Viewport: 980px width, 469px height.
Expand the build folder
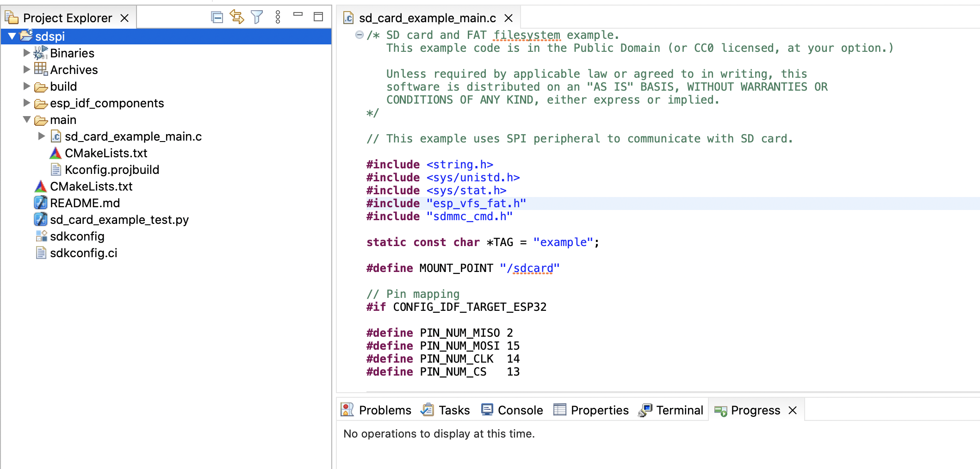(26, 86)
